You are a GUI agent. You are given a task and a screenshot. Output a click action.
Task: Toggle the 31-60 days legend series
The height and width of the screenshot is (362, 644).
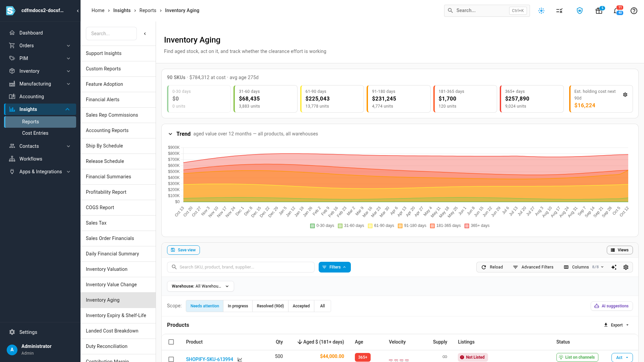(351, 226)
